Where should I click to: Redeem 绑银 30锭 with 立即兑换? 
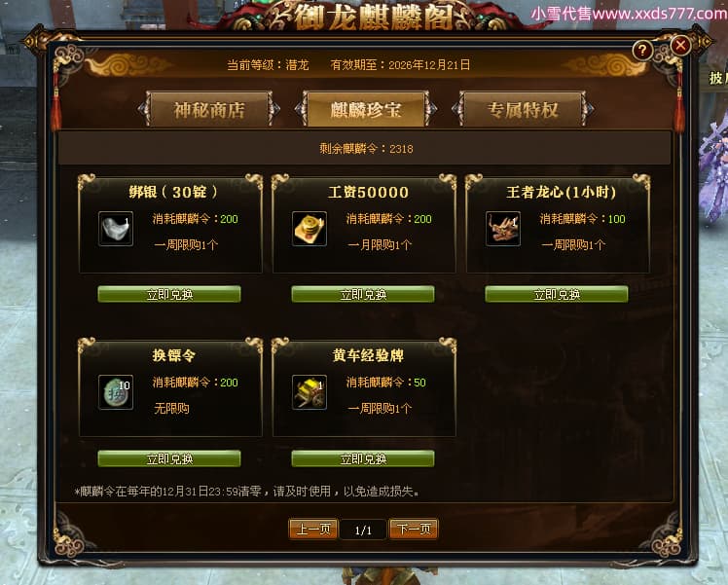[169, 294]
